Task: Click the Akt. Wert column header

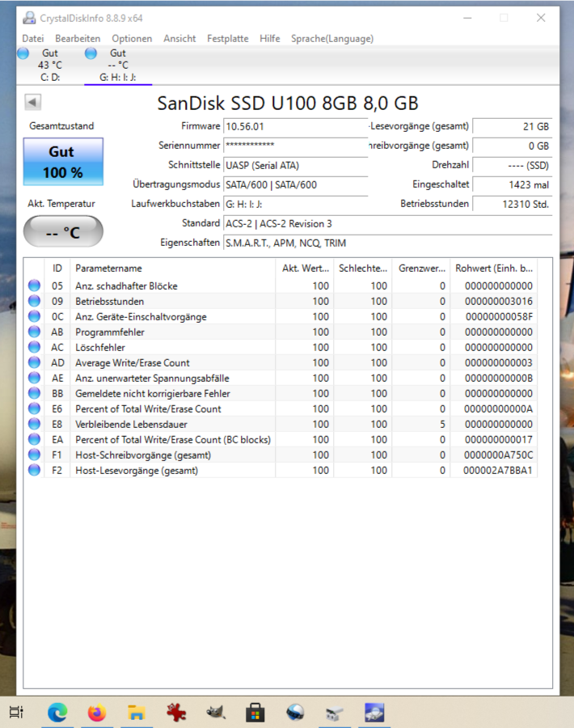Action: pyautogui.click(x=305, y=269)
